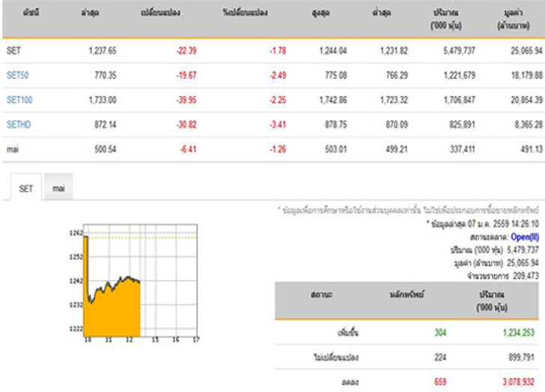This screenshot has height=392, width=545.
Task: Select SET last value 1,237.65
Action: [x=103, y=51]
